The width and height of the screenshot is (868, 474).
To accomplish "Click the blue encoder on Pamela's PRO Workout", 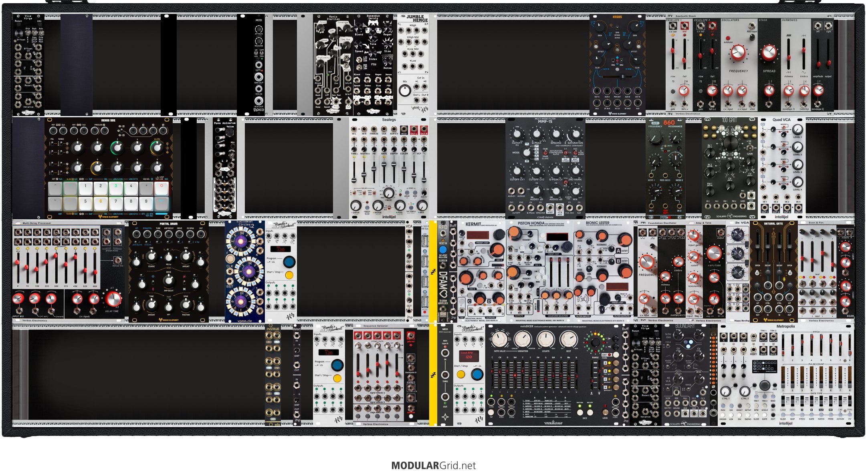I will click(477, 374).
